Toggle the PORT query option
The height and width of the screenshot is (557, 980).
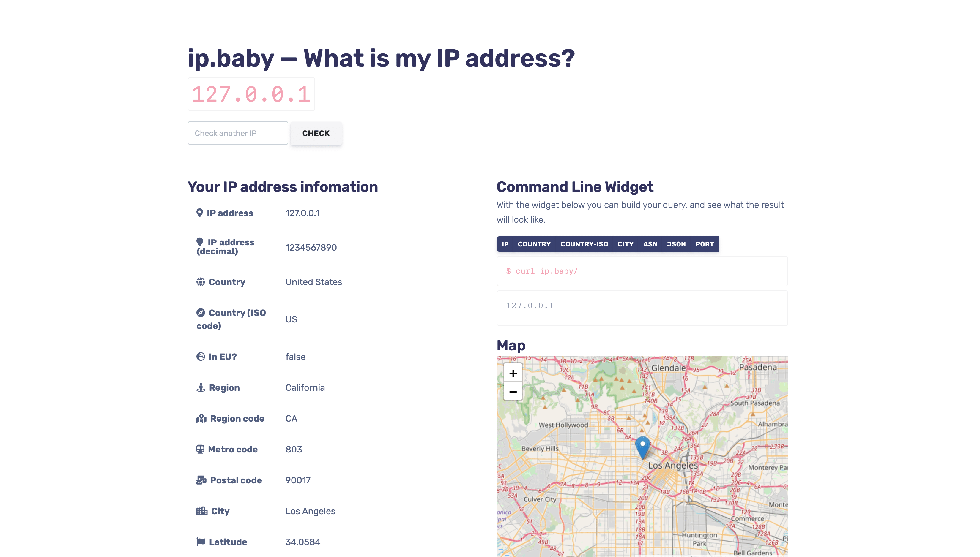tap(704, 244)
